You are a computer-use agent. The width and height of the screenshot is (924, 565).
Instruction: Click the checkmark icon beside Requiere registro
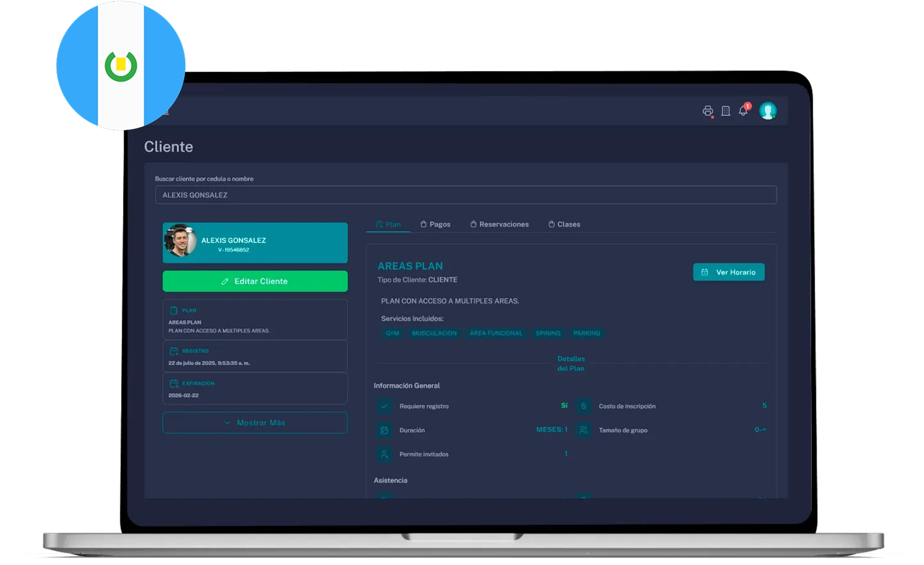click(384, 406)
